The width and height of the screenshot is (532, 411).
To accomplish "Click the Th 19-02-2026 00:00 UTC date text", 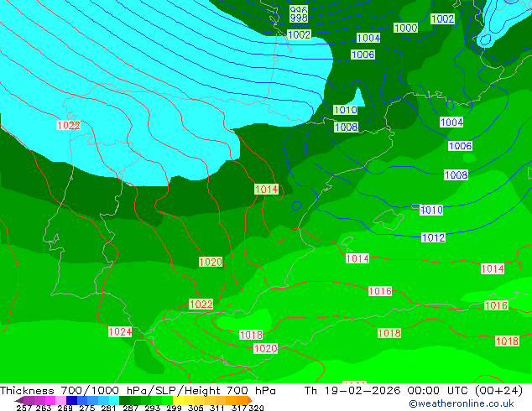I will point(413,390).
